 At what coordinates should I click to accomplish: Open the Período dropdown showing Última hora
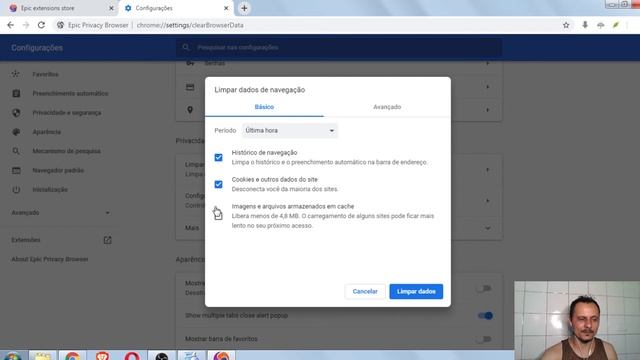pyautogui.click(x=290, y=131)
